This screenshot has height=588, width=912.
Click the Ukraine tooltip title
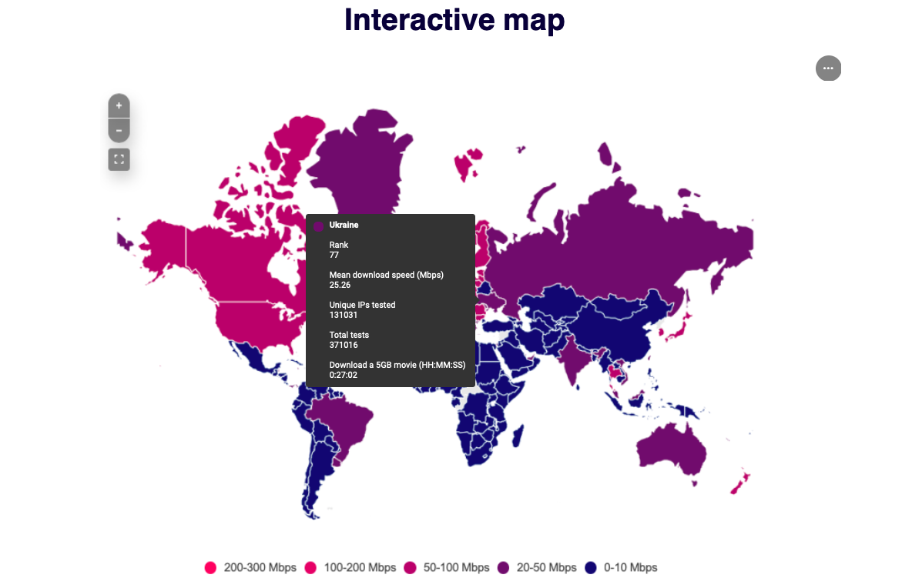point(344,226)
